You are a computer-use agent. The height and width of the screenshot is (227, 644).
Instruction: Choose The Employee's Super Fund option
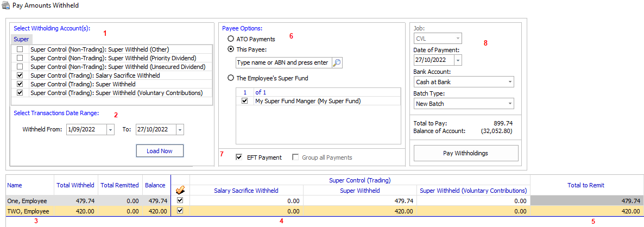pyautogui.click(x=231, y=78)
